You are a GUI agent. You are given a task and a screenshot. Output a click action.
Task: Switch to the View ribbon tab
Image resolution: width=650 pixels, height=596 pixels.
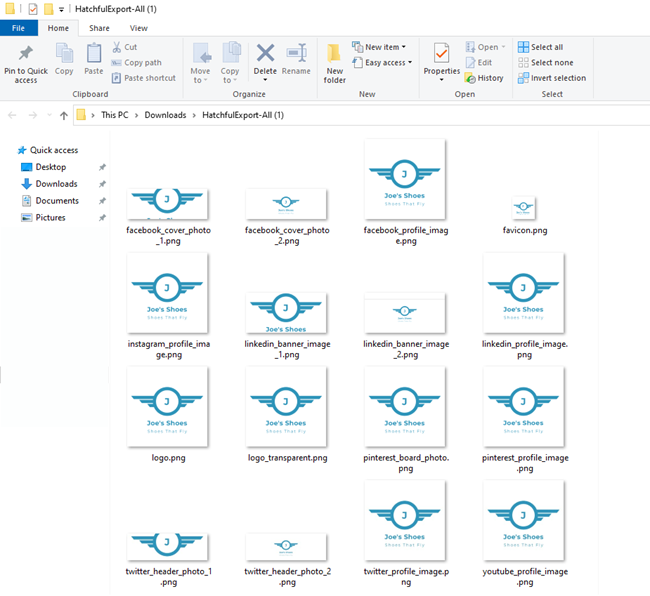pos(138,28)
